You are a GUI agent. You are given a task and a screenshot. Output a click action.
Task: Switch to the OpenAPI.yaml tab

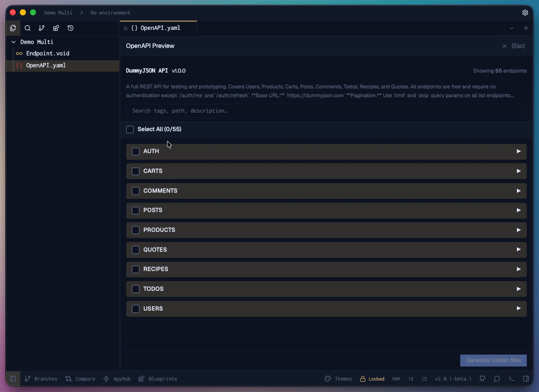pyautogui.click(x=158, y=28)
